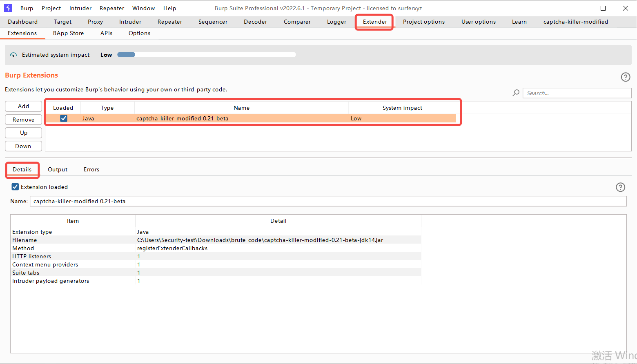
Task: Select the Extensions sub-tab
Action: click(x=22, y=33)
